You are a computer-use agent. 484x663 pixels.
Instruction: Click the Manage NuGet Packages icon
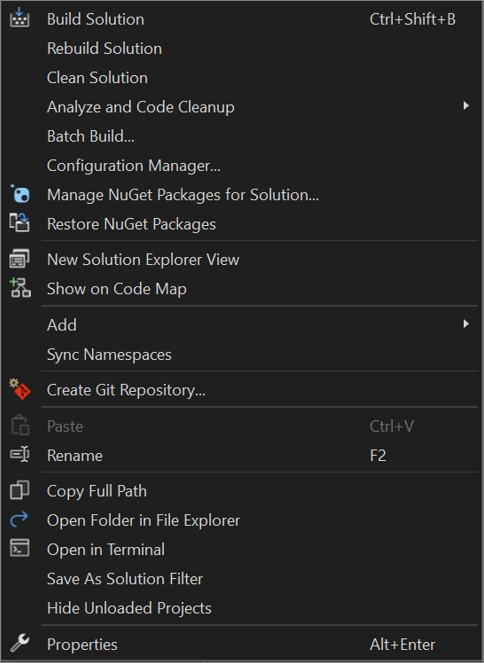coord(20,194)
